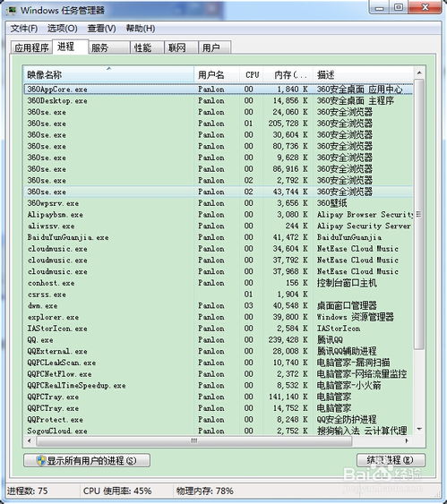
Task: Click the vertical scrollbar thumb
Action: click(419, 214)
